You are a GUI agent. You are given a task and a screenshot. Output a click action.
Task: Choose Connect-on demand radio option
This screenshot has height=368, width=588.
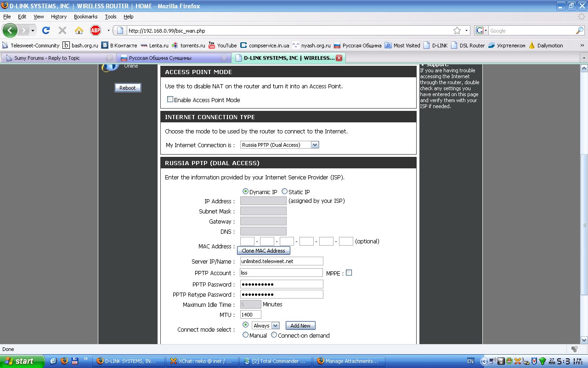point(274,335)
